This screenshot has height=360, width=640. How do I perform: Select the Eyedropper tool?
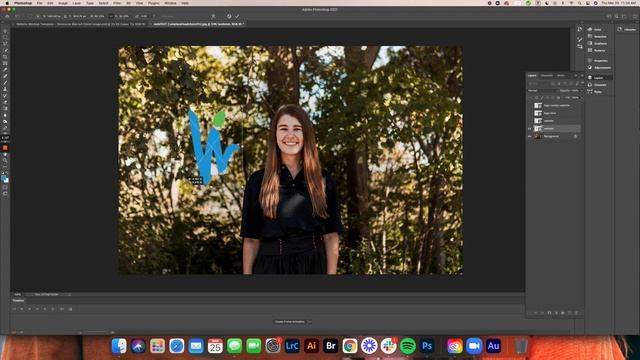click(x=5, y=70)
